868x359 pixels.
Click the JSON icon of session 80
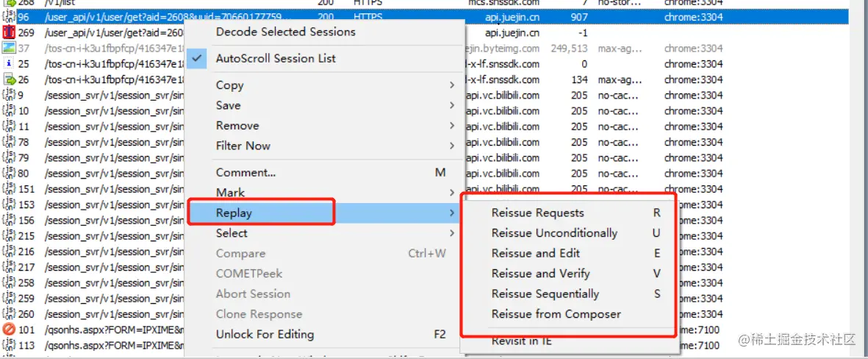(8, 174)
